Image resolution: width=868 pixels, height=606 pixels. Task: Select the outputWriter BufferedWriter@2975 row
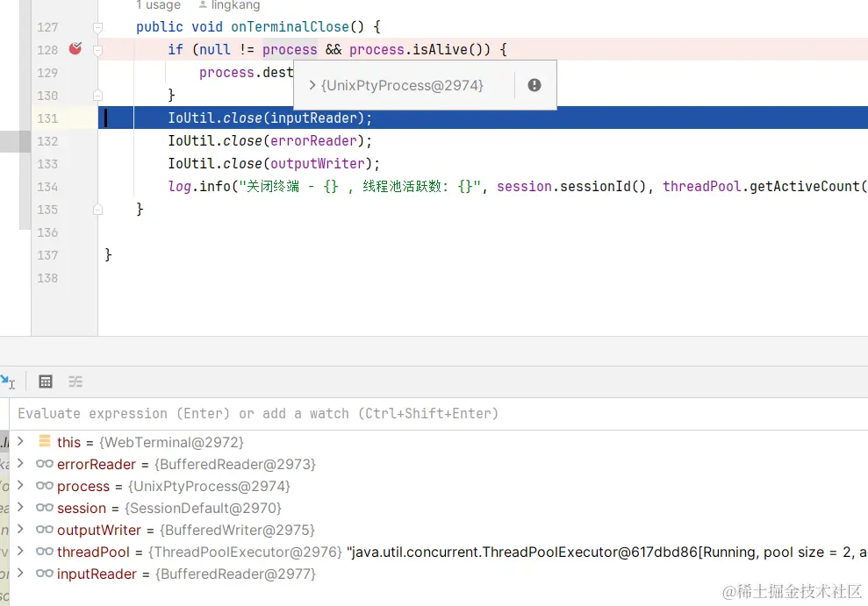point(439,531)
